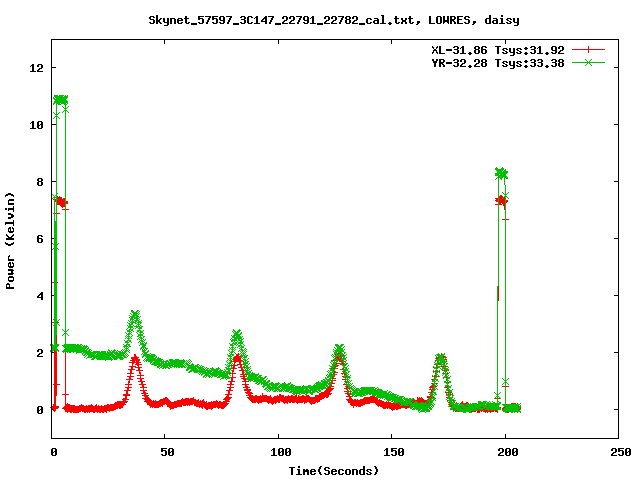Click the red peak top near 36 seconds
The width and height of the screenshot is (640, 480).
[135, 358]
